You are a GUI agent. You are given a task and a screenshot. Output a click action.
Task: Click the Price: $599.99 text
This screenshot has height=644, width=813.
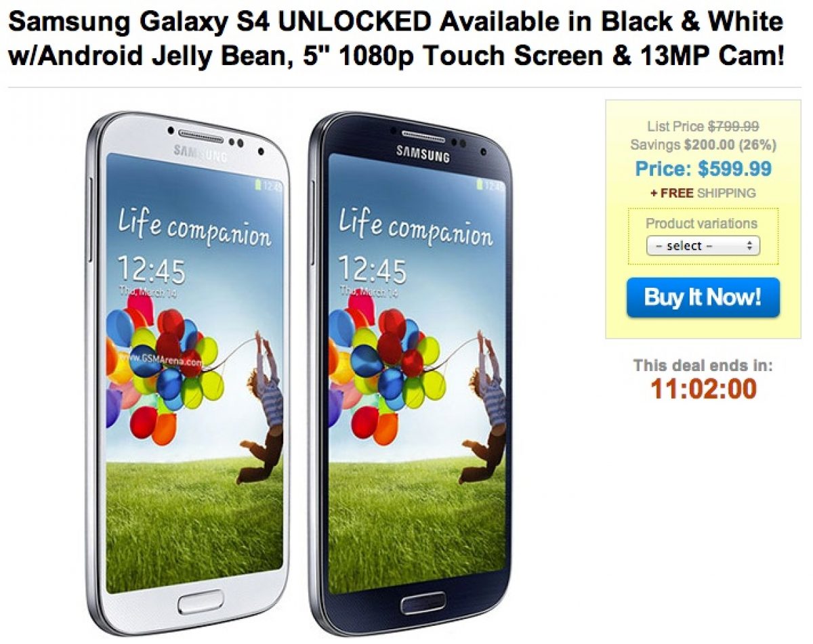click(x=703, y=169)
